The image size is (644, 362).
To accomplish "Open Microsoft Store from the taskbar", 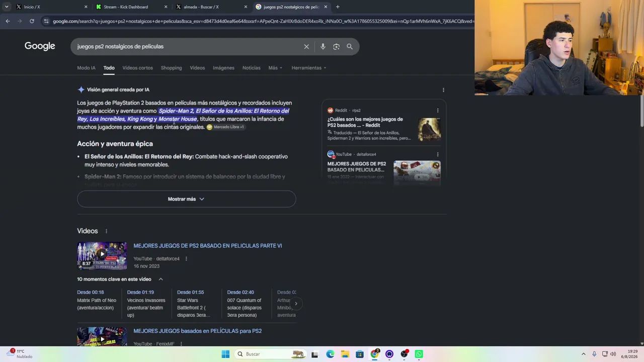I will [x=360, y=354].
